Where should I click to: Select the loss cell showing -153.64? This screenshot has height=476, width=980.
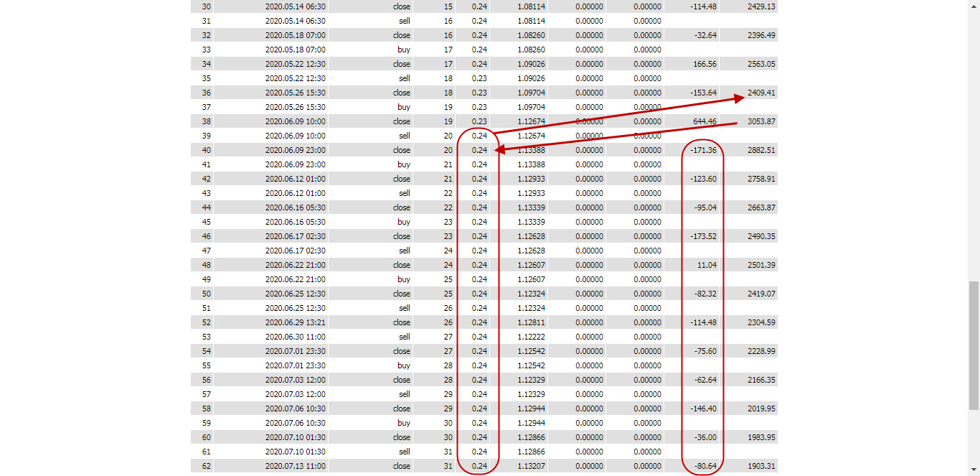click(702, 93)
